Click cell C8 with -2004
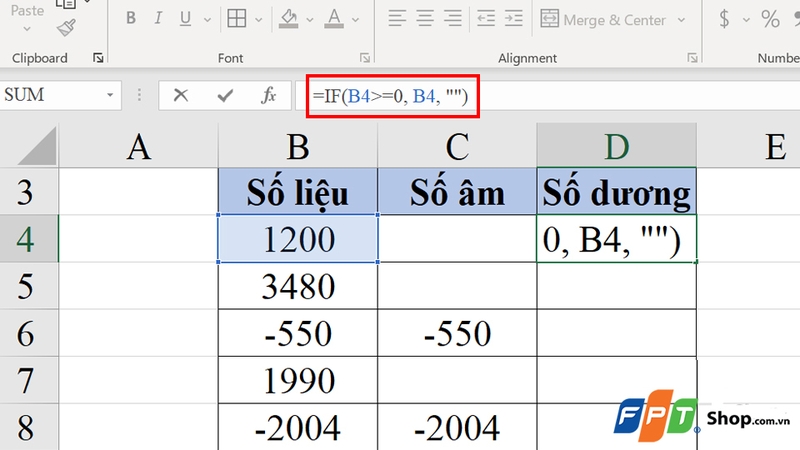 [x=457, y=427]
